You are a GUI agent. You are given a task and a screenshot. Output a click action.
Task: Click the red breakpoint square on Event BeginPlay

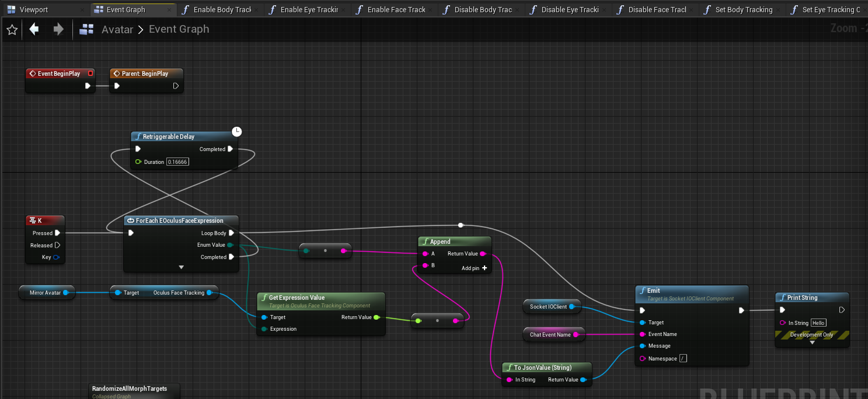90,73
